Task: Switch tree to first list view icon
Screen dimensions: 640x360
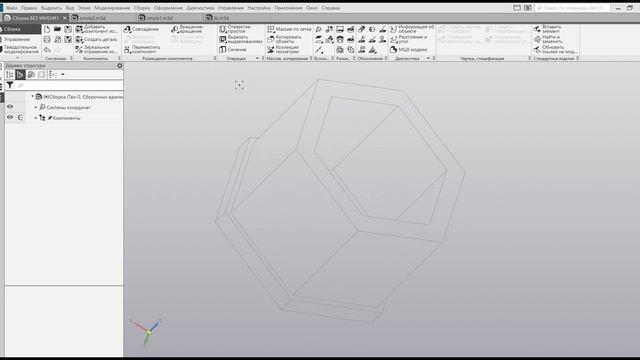Action: tap(10, 75)
